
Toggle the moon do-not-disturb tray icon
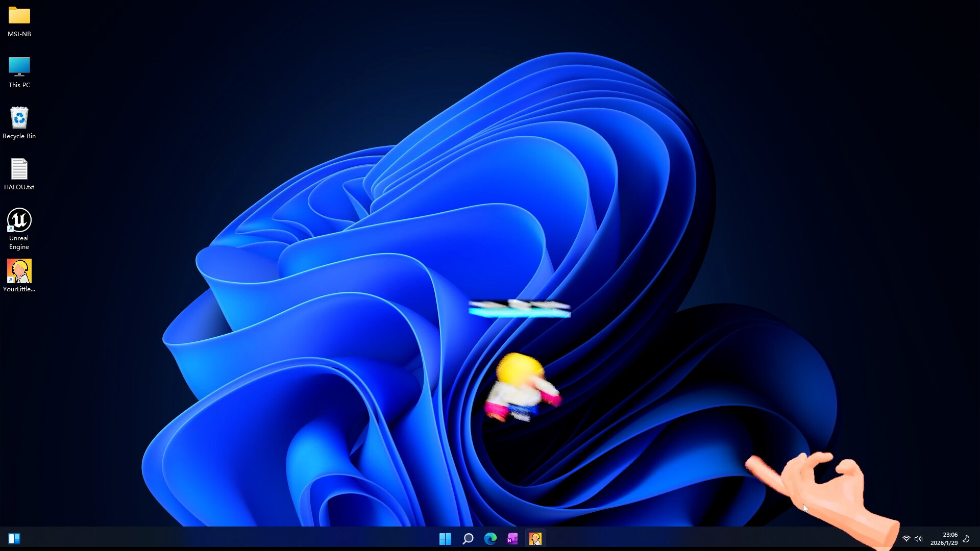966,539
